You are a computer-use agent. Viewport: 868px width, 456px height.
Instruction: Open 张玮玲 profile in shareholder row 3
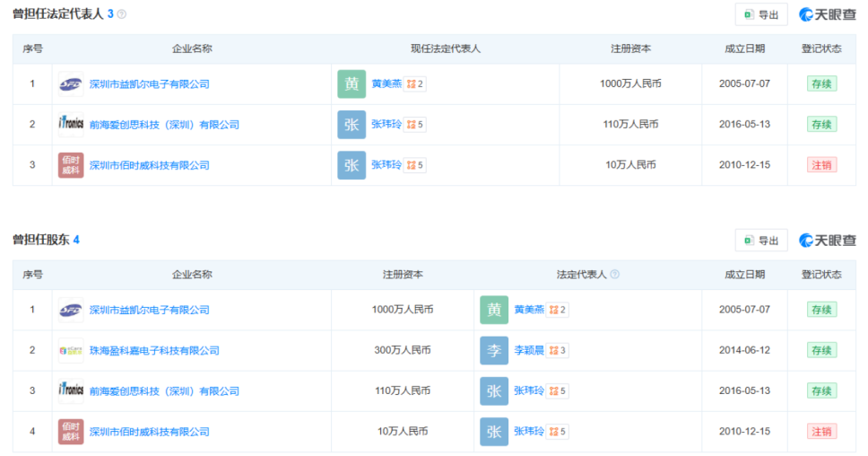(x=529, y=390)
